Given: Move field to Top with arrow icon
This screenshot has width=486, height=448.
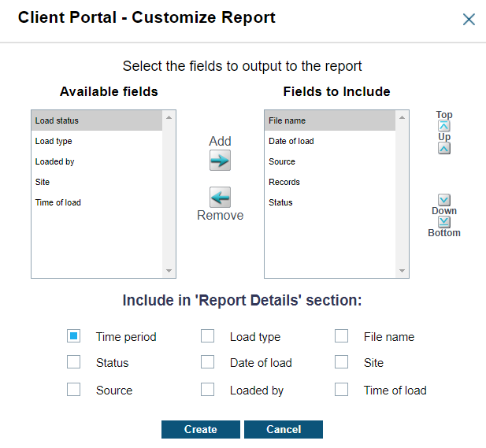Looking at the screenshot, I should pos(444,125).
